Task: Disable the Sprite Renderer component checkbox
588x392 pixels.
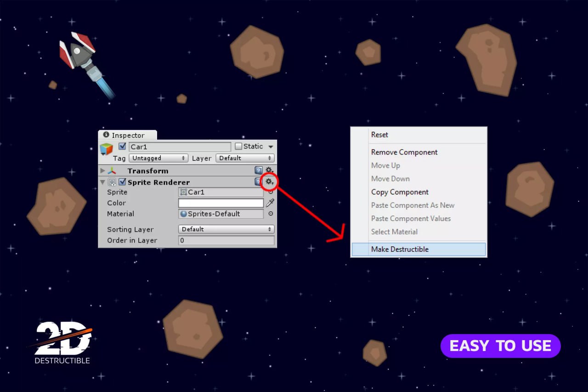Action: tap(122, 182)
